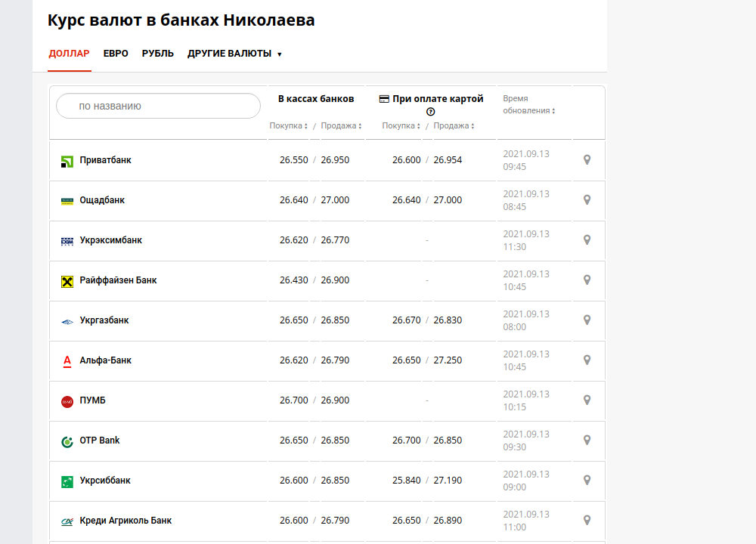The width and height of the screenshot is (756, 544).
Task: Click the Курс валют в банках Николаева heading
Action: click(x=181, y=20)
